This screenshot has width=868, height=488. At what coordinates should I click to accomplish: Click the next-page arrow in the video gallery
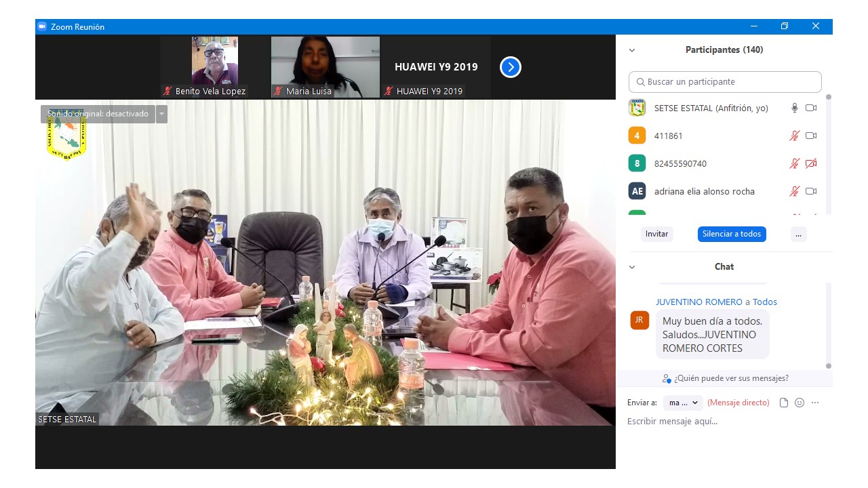[x=511, y=67]
